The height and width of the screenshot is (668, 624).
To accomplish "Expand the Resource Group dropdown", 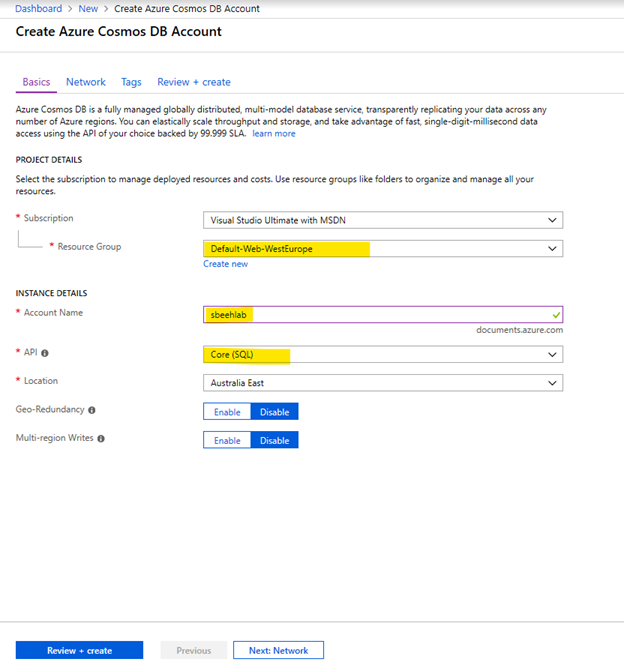I will [383, 249].
